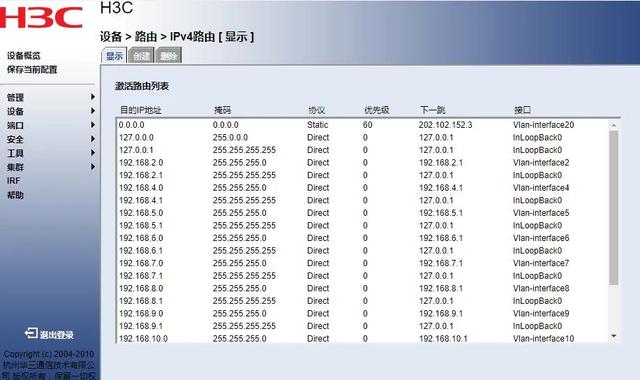Open the 安全 menu
640x380 pixels.
(15, 139)
